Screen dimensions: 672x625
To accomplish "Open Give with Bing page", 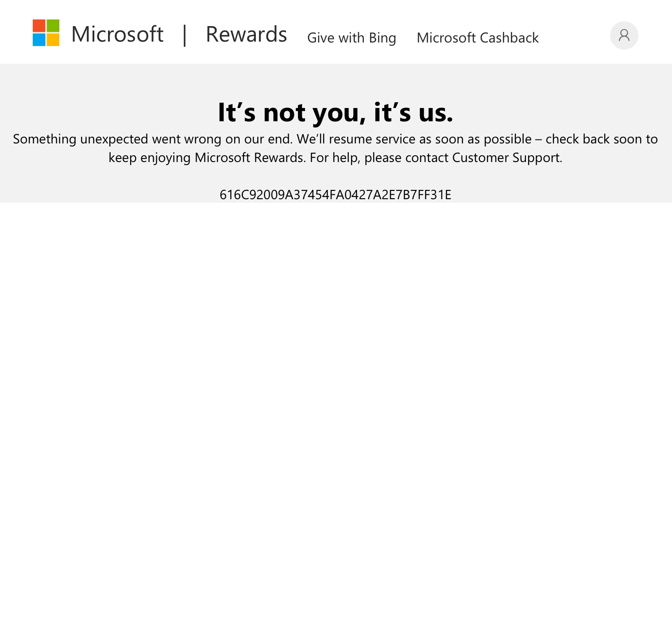I will click(351, 38).
